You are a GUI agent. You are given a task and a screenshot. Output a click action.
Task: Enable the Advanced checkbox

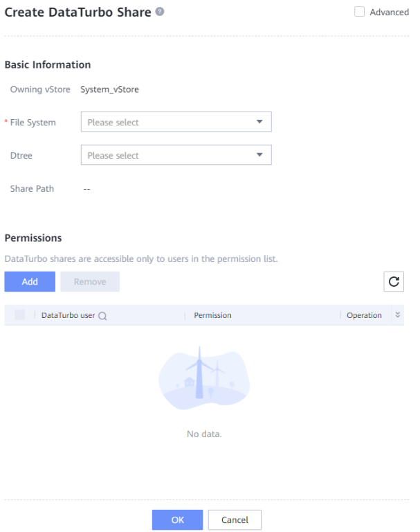coord(359,12)
